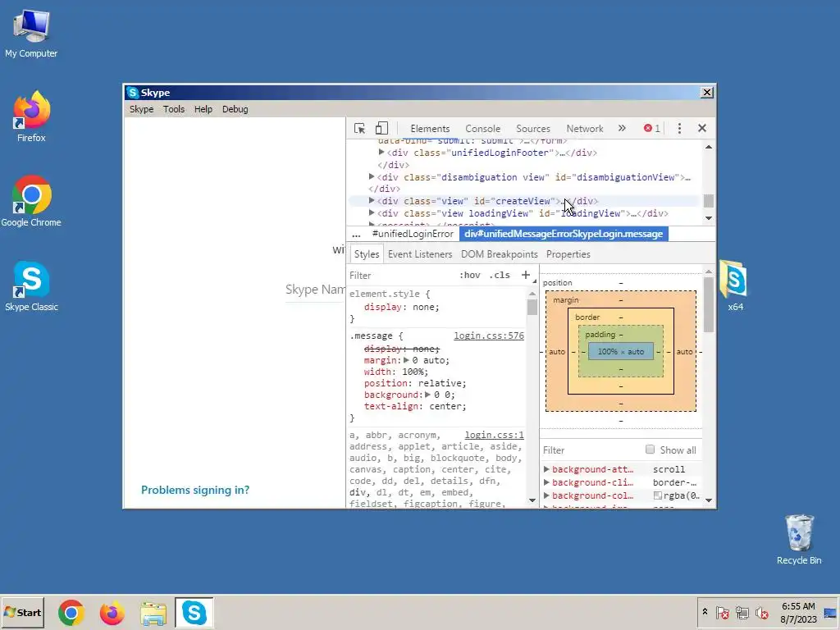Open the Start menu

point(22,612)
